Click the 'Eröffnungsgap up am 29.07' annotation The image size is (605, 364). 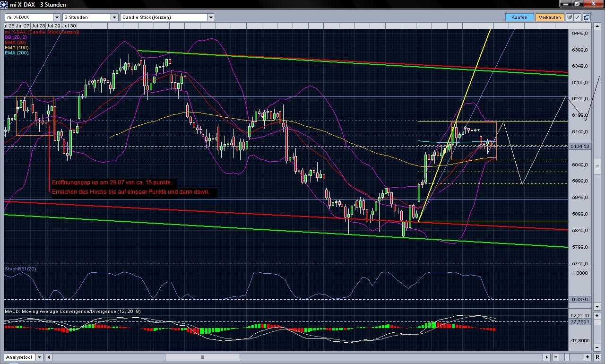coord(112,182)
